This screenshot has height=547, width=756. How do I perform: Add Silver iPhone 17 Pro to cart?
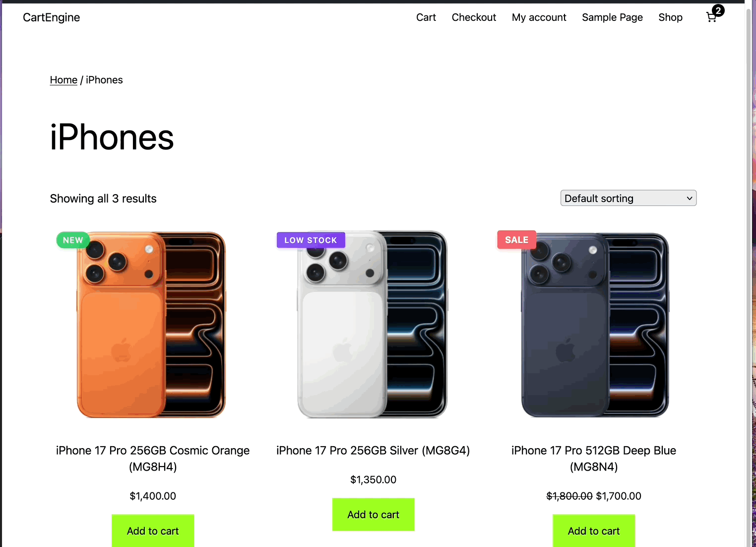373,514
